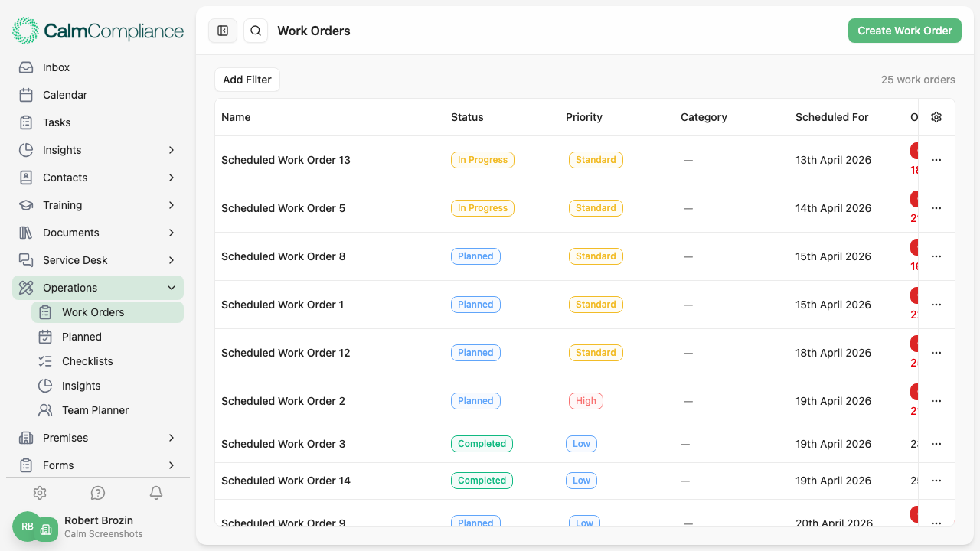Expand the Forms chevron

click(x=171, y=465)
